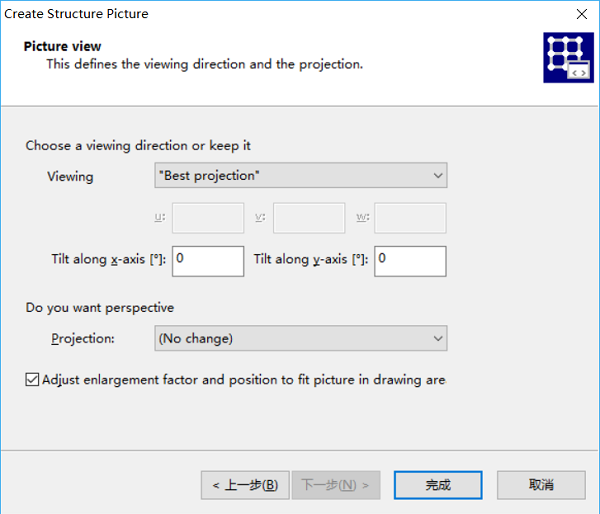Click the Projection: label
600x514 pixels.
pos(83,339)
